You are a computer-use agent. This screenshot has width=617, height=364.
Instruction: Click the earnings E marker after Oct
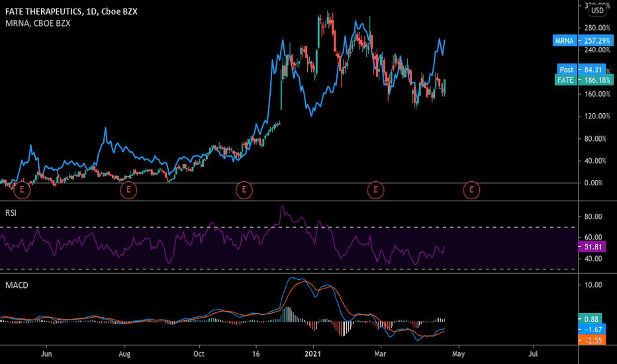244,191
